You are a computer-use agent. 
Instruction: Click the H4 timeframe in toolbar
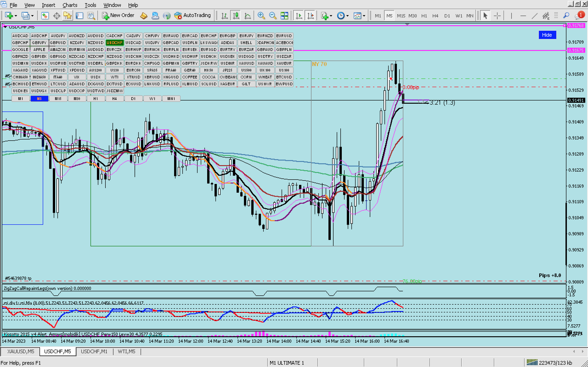[435, 16]
